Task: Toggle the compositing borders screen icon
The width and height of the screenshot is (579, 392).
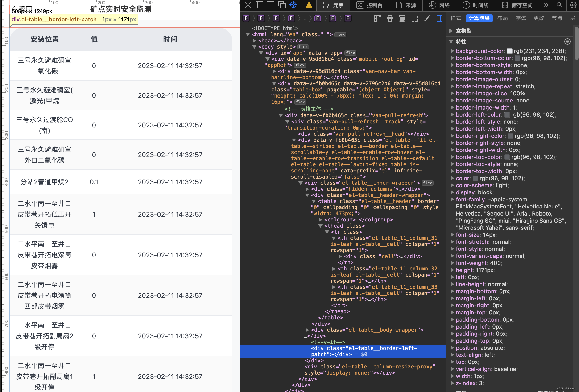Action: 402,18
